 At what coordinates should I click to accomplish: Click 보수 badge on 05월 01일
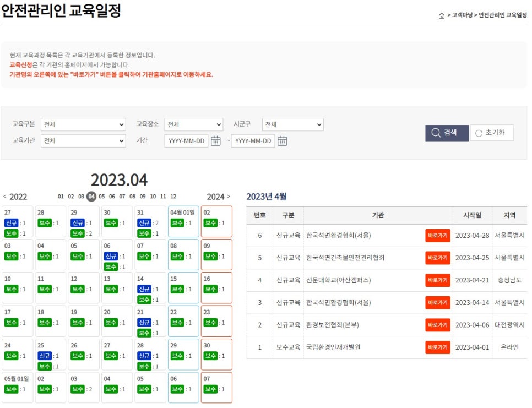(x=11, y=389)
